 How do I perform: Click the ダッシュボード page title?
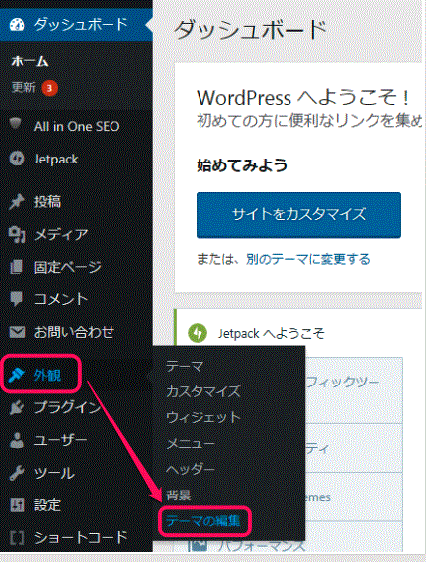point(250,30)
